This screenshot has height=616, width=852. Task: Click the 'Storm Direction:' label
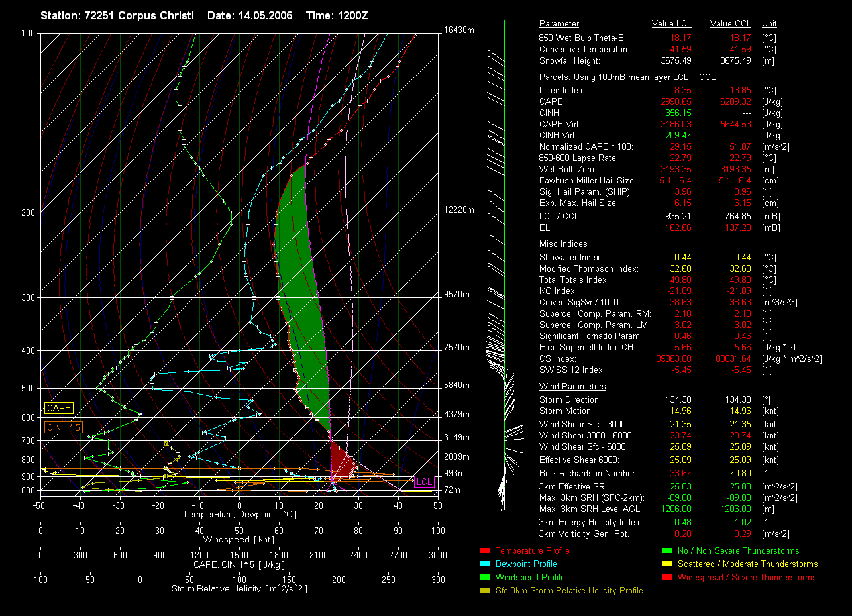(570, 399)
